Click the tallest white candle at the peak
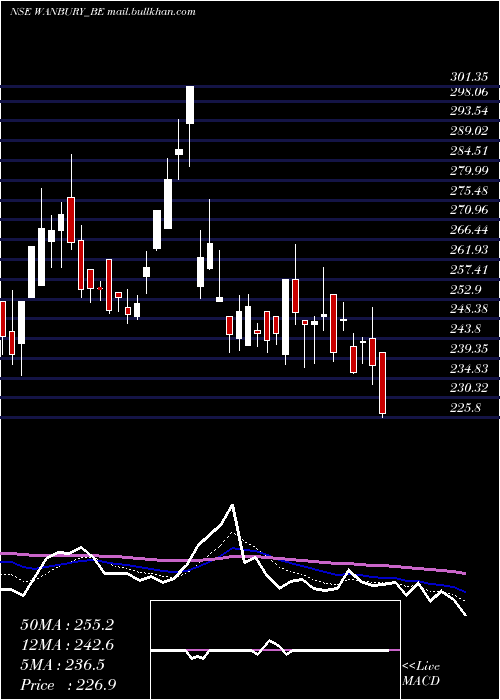This screenshot has width=500, height=700. pyautogui.click(x=190, y=105)
